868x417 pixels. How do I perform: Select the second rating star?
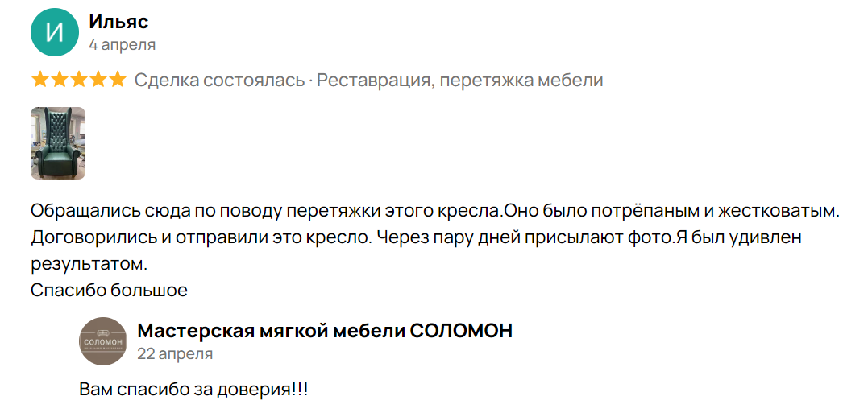(x=59, y=81)
